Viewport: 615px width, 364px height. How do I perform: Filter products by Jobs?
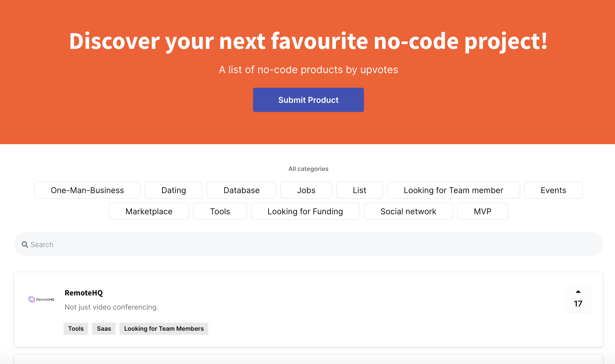pos(306,190)
